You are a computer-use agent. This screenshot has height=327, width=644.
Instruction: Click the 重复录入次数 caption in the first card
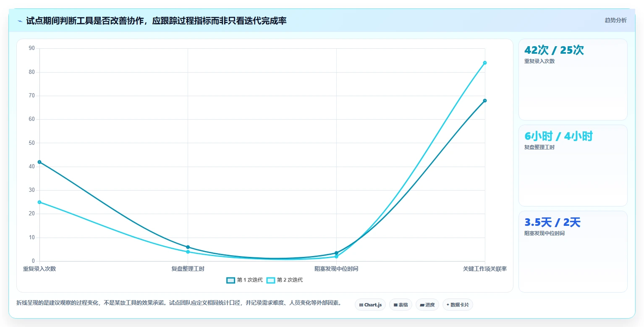tap(539, 61)
